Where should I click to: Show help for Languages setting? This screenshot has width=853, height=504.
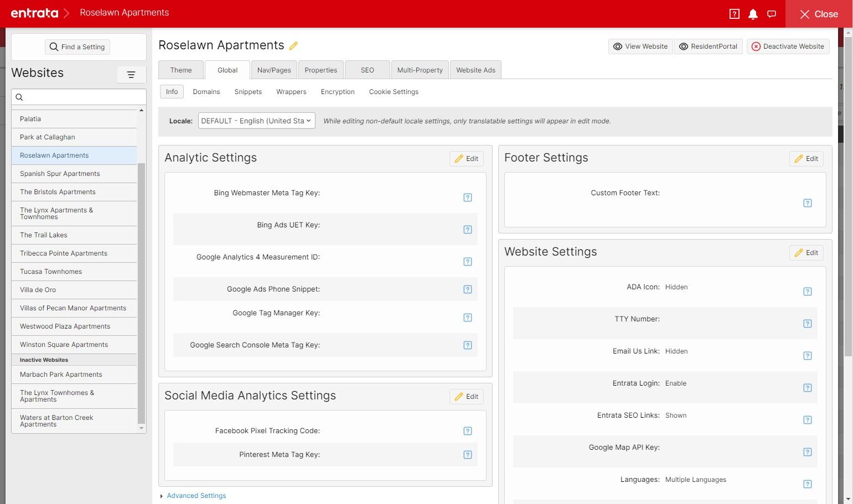(x=808, y=484)
